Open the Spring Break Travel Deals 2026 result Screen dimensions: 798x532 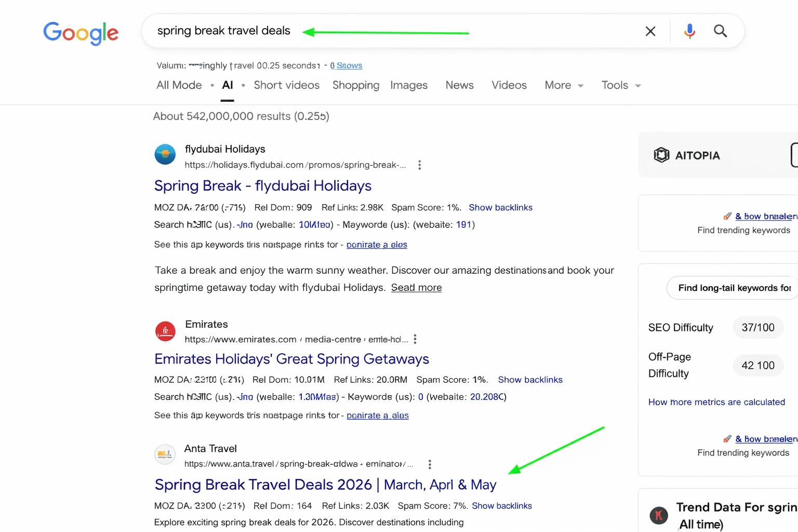click(325, 485)
